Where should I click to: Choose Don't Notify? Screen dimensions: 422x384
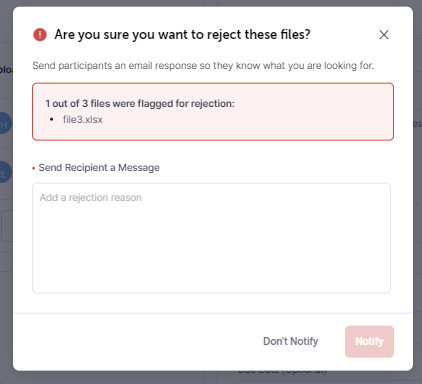(x=290, y=341)
